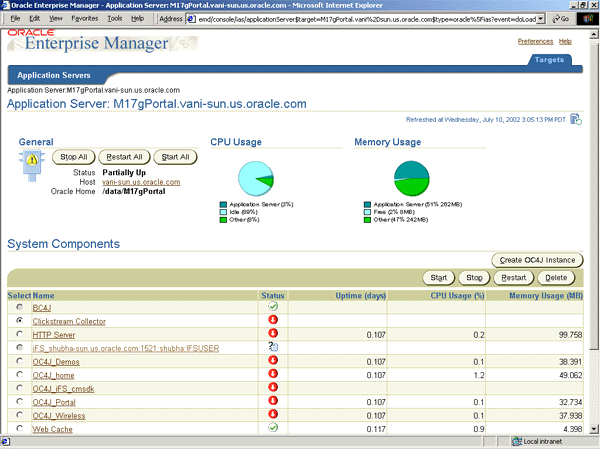Click the Idle CPU legend swatch
This screenshot has width=600, height=449.
tap(223, 212)
